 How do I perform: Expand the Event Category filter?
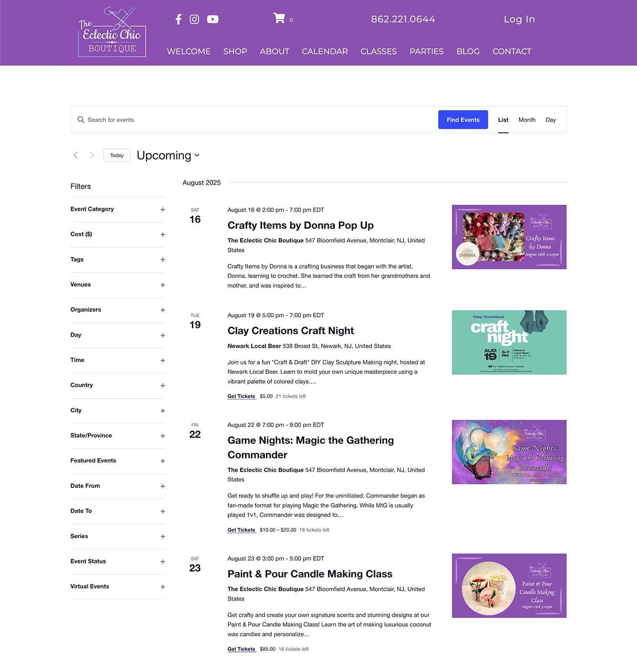point(162,210)
